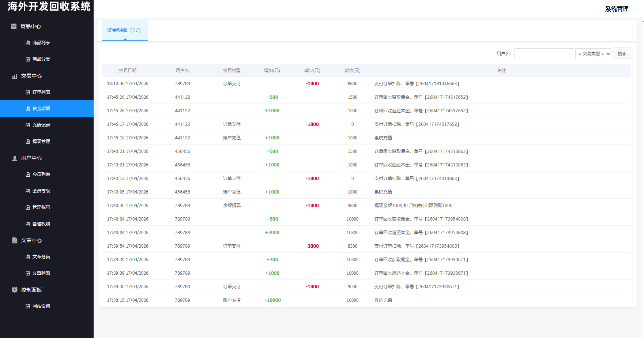Screen dimensions: 644x338
Task: Click the 用户中心 user icon
Action: (x=14, y=158)
